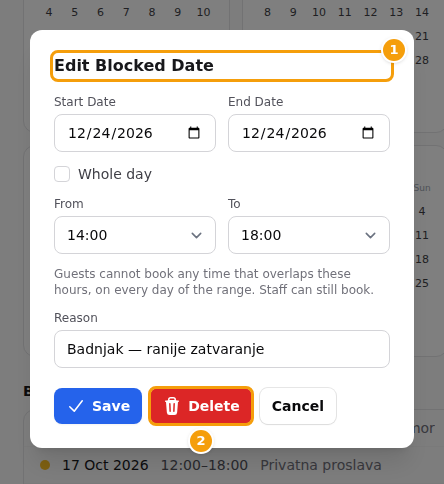Select day 25 in the background calendar
This screenshot has width=444, height=484.
(x=422, y=283)
